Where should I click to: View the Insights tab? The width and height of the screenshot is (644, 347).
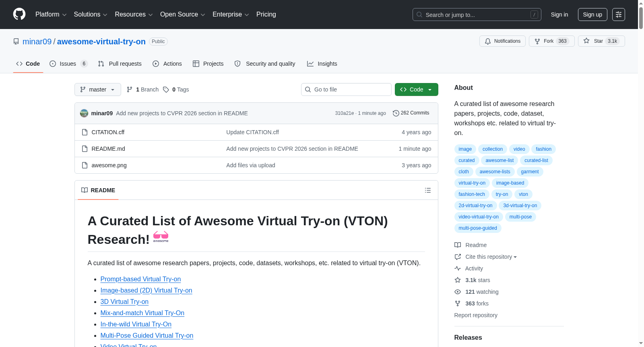pos(322,64)
